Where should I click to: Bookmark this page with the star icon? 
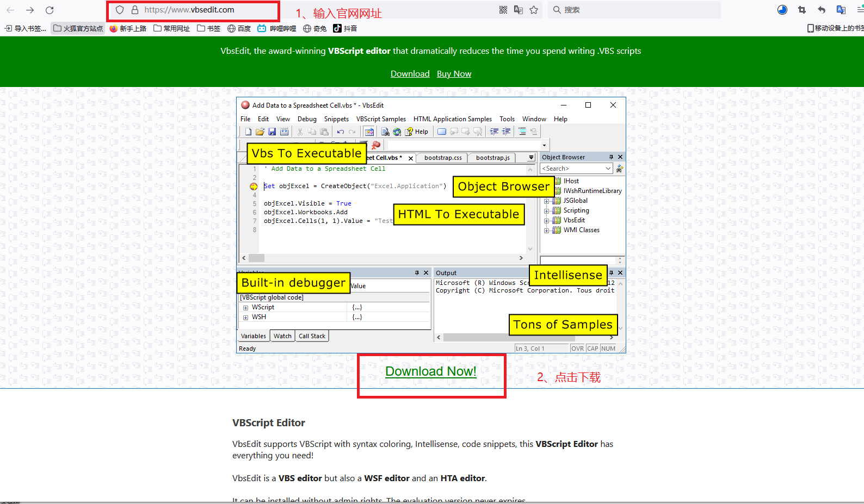[534, 10]
